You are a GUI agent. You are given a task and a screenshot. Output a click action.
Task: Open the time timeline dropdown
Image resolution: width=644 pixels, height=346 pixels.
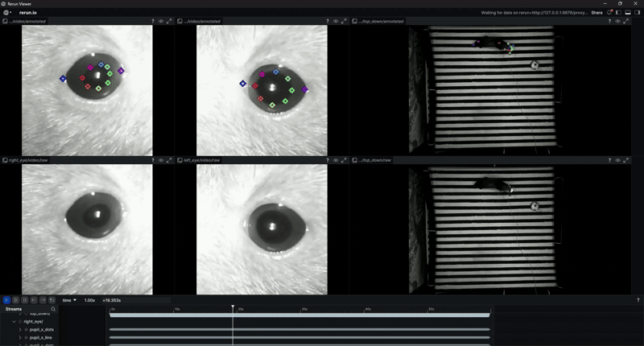click(69, 300)
